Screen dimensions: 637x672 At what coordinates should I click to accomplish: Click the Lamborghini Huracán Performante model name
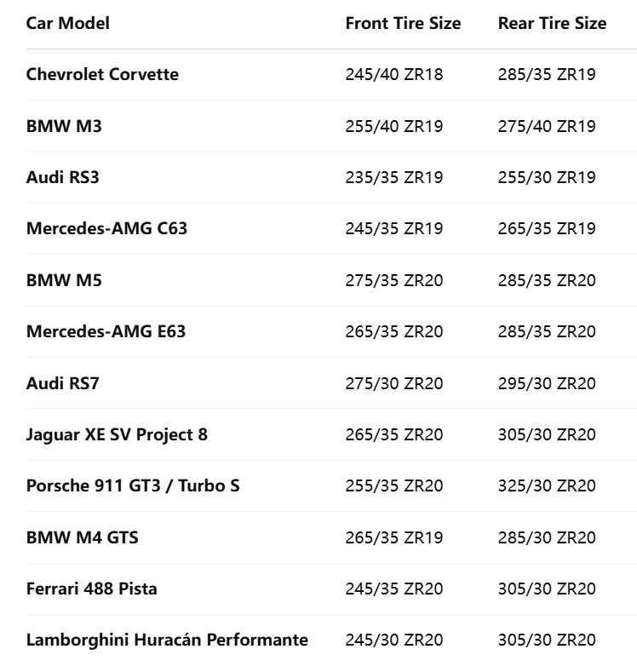[167, 640]
